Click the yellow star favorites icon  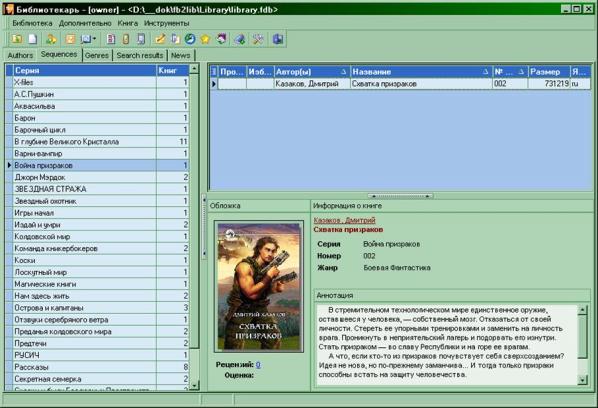pyautogui.click(x=205, y=39)
